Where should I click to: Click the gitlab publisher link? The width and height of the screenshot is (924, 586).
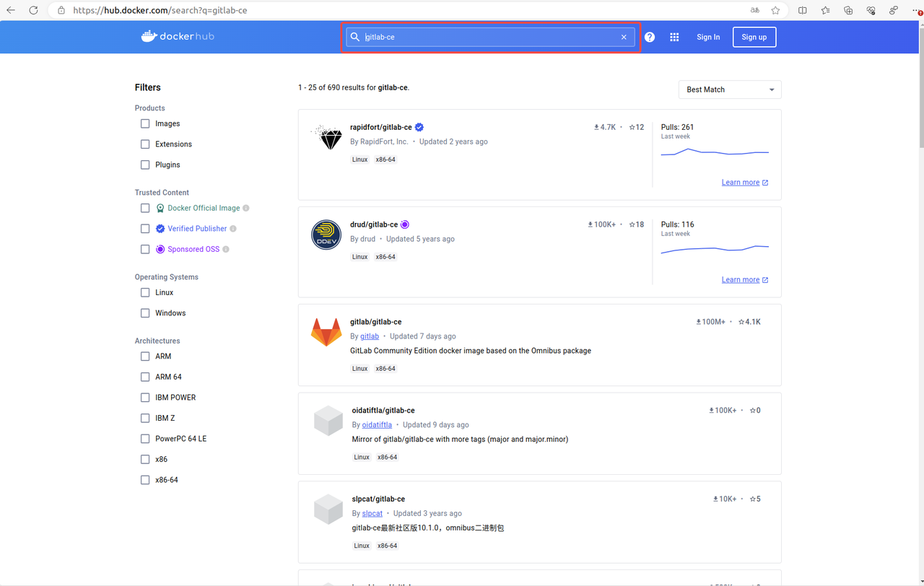pos(370,336)
